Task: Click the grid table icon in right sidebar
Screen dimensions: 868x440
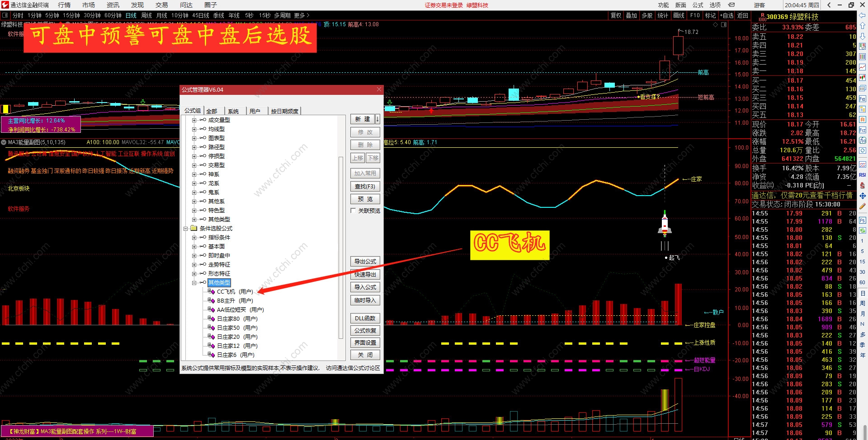Action: [862, 57]
